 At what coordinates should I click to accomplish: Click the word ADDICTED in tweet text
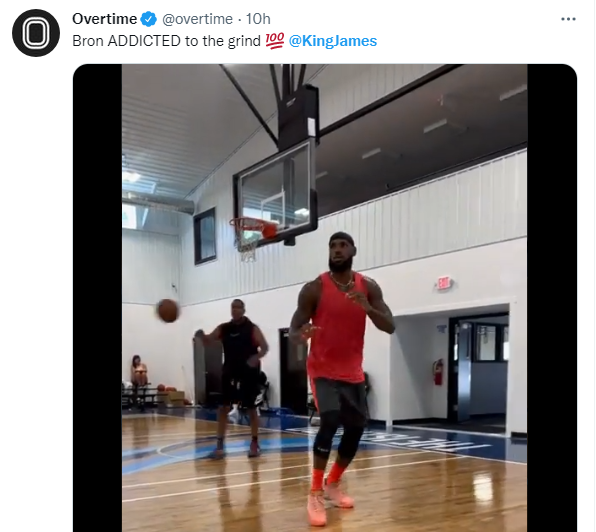[144, 41]
